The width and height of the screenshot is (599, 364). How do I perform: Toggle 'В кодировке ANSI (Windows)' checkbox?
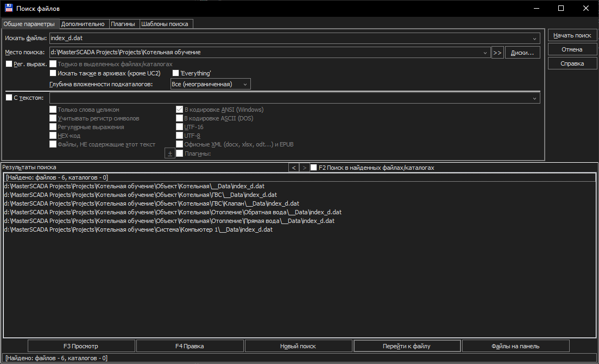coord(179,110)
